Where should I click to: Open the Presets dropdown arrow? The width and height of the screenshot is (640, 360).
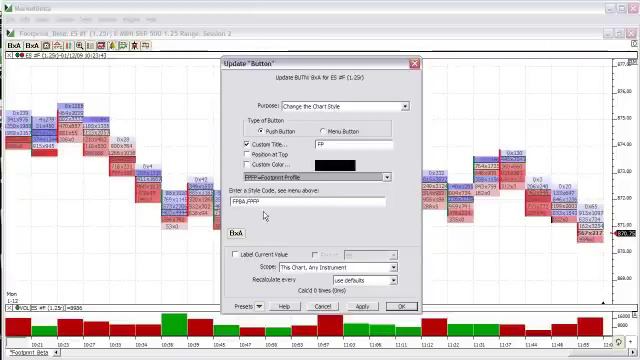point(259,306)
